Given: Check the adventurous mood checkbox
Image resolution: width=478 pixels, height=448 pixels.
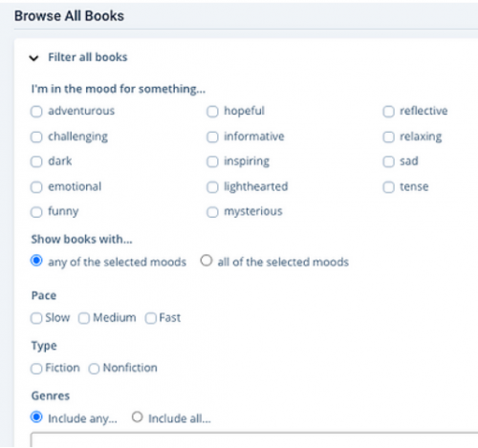Looking at the screenshot, I should pos(36,112).
